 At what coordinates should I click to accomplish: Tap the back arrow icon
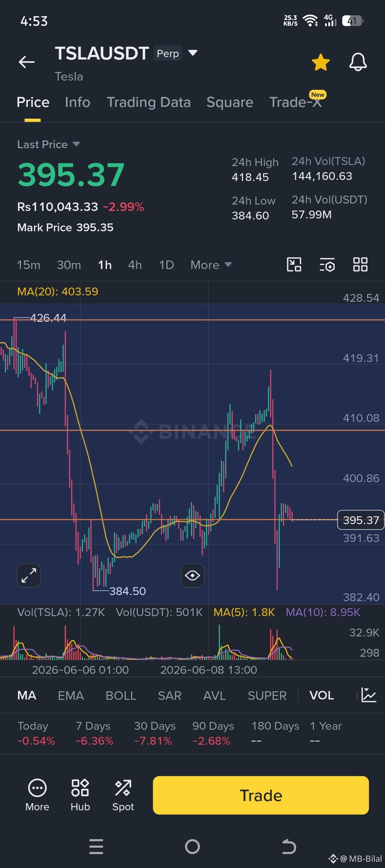click(27, 62)
